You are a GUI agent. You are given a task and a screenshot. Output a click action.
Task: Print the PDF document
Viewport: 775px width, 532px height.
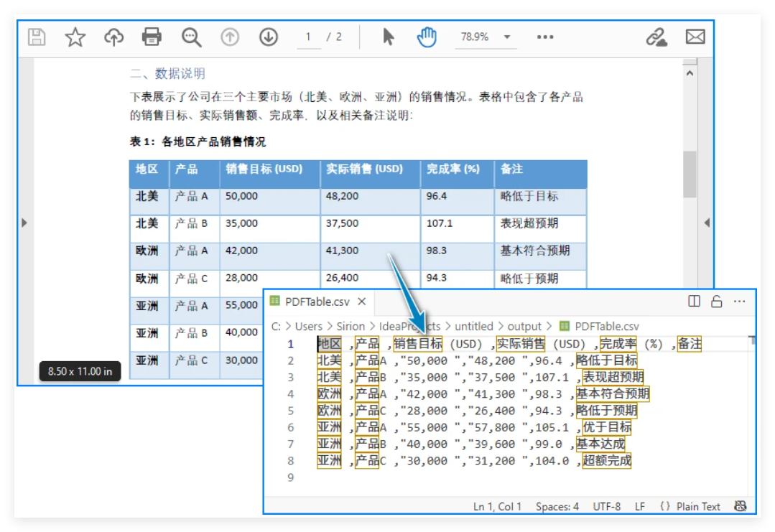(x=152, y=37)
